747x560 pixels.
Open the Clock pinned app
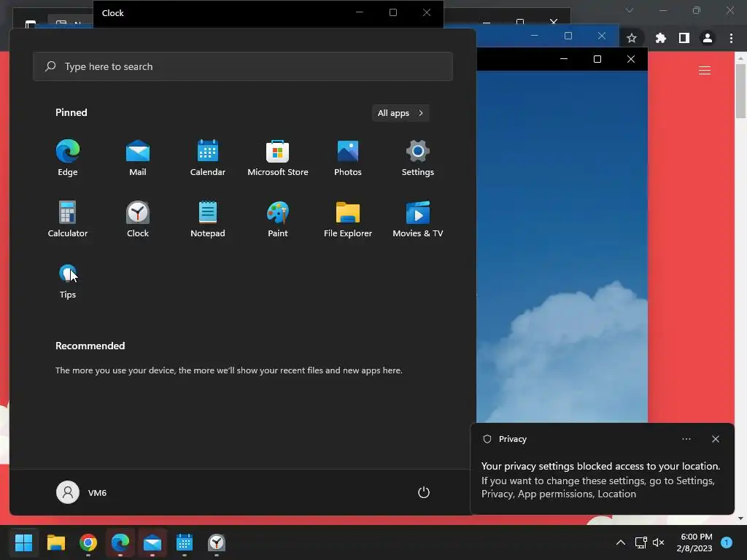pyautogui.click(x=138, y=219)
